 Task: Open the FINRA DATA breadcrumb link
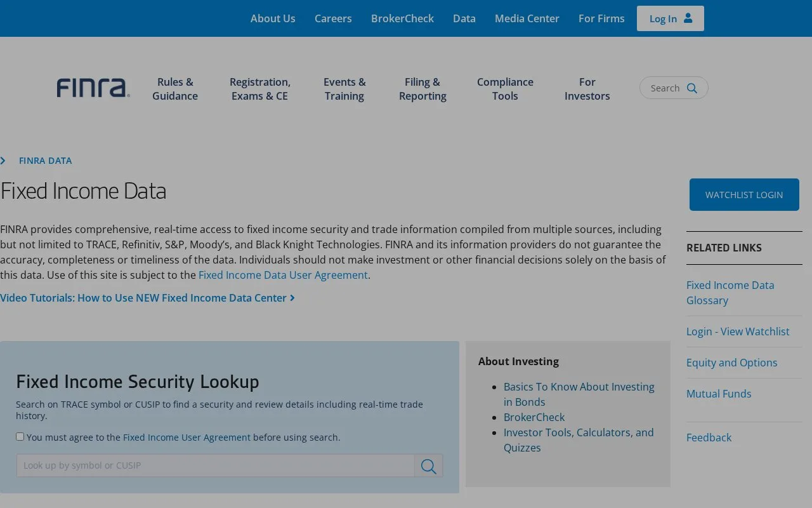[45, 161]
